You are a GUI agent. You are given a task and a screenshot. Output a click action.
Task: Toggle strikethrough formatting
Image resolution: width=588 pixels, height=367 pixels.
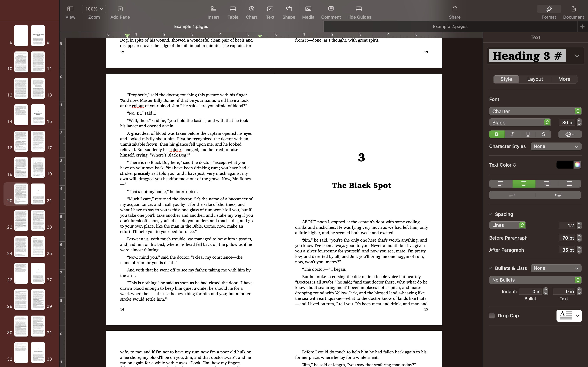(x=543, y=134)
